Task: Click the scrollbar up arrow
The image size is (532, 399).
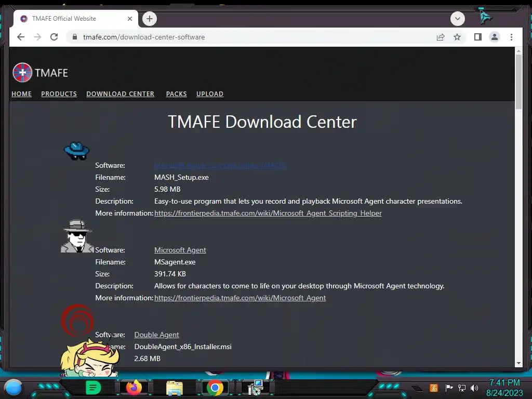Action: pyautogui.click(x=518, y=51)
